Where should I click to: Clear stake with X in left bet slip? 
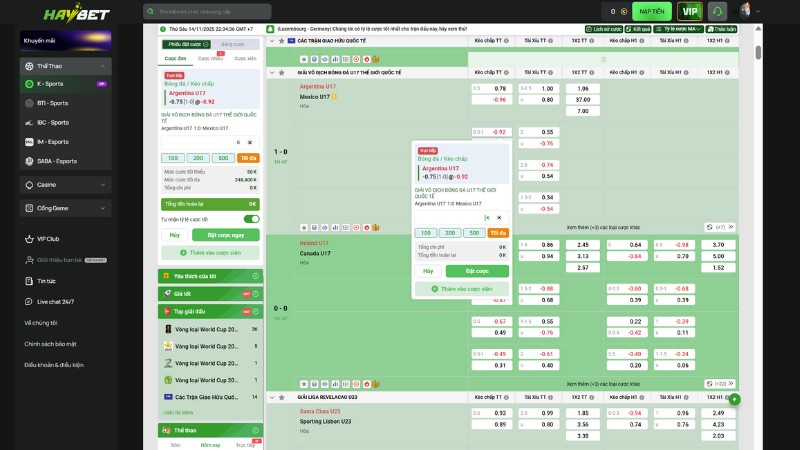pos(250,142)
